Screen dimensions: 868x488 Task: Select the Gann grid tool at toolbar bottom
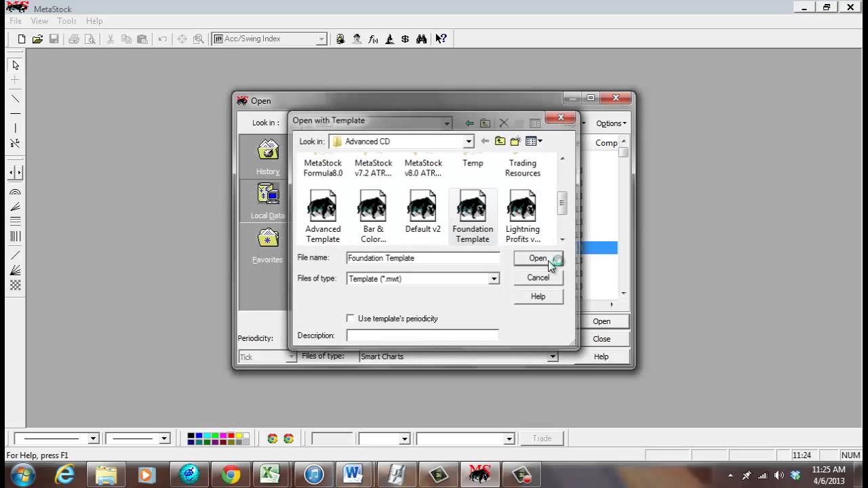click(x=16, y=285)
